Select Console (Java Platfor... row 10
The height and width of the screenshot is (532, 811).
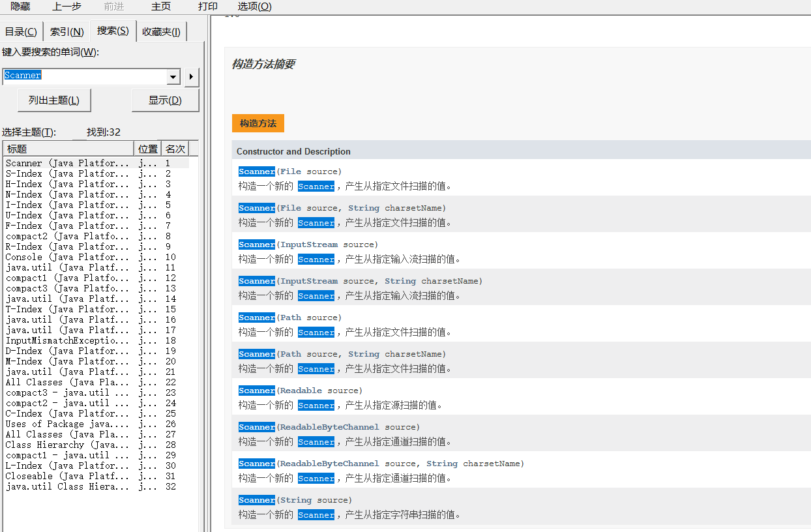pos(96,257)
